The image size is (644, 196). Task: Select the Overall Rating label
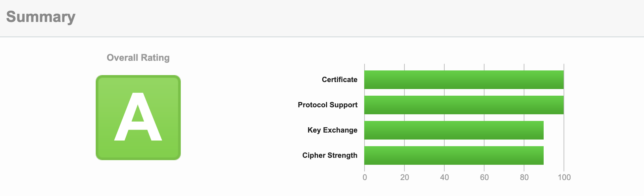138,58
